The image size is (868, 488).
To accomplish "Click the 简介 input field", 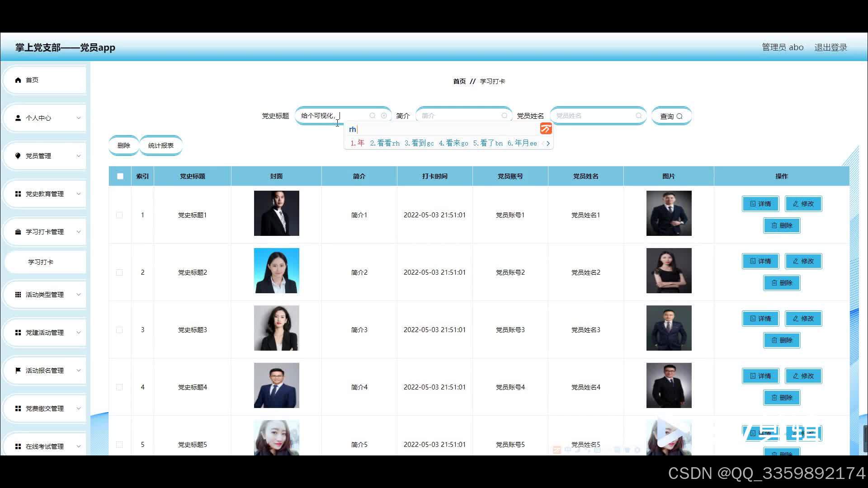I will click(463, 116).
